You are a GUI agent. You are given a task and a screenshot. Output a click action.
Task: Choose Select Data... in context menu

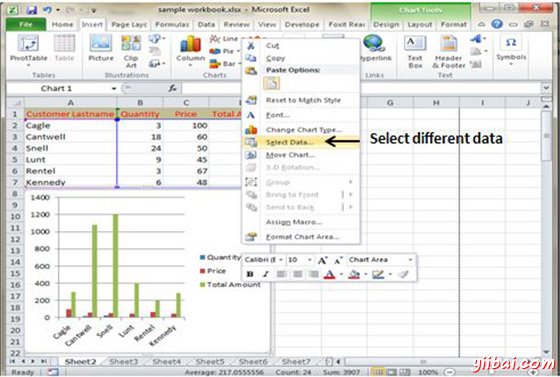coord(301,142)
